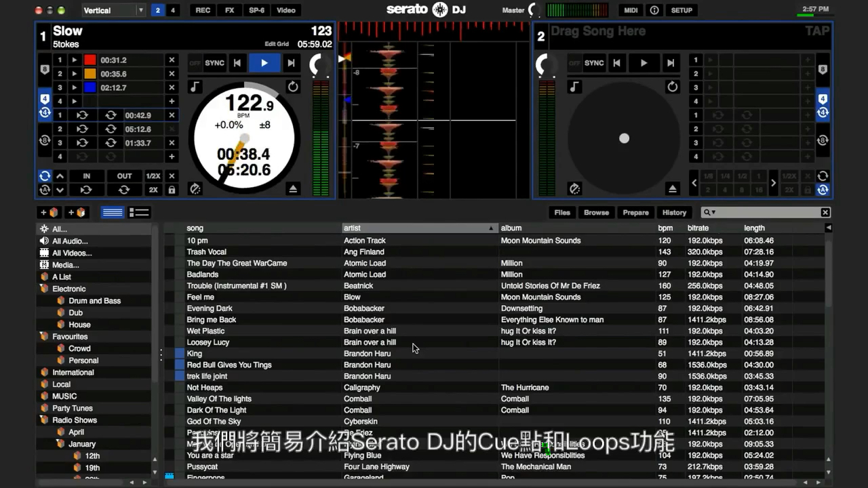Open the REC panel
The width and height of the screenshot is (868, 488).
point(203,10)
